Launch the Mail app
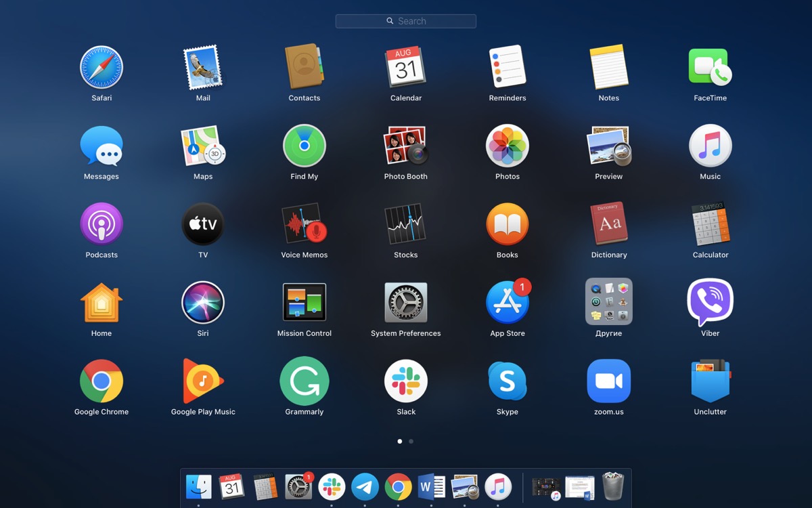 [203, 67]
